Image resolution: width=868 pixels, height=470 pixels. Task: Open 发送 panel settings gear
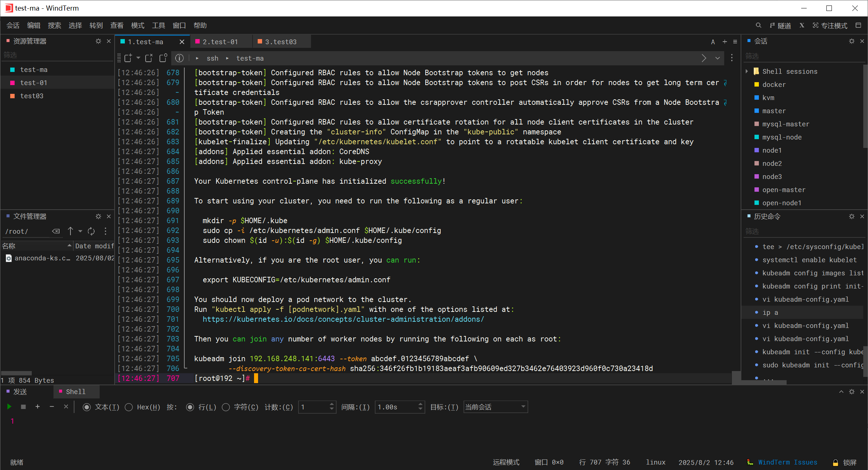[852, 391]
